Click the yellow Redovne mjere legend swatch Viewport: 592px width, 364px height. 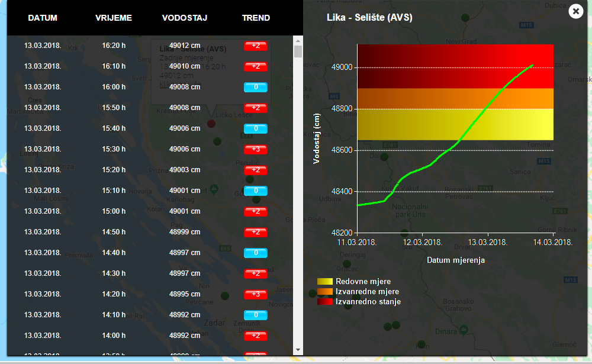coord(324,282)
